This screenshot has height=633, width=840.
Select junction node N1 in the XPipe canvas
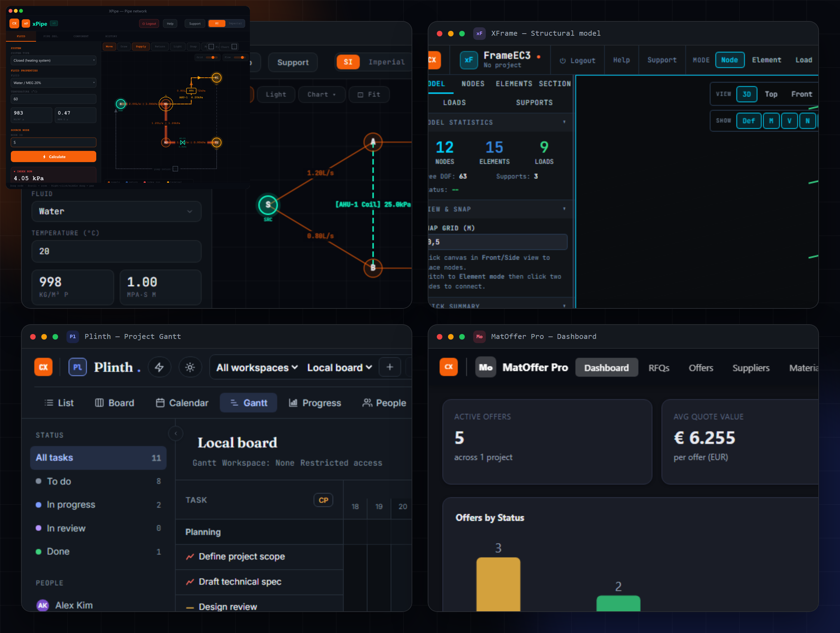click(x=166, y=104)
